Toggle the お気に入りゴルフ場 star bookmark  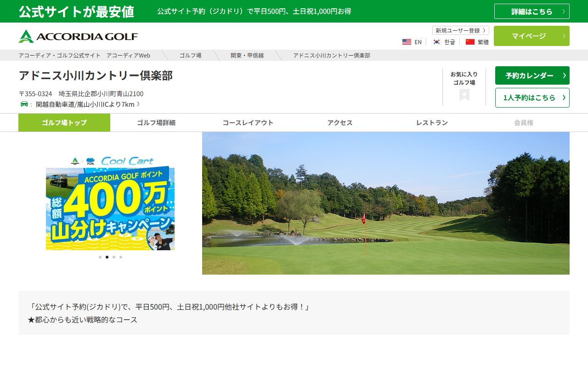(x=464, y=95)
